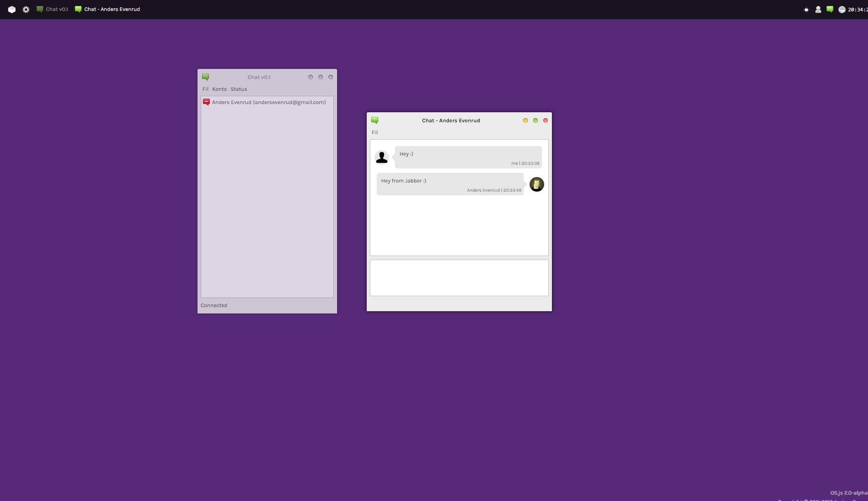Image resolution: width=868 pixels, height=501 pixels.
Task: Click the 'Hey :)' message bubble
Action: pyautogui.click(x=468, y=157)
